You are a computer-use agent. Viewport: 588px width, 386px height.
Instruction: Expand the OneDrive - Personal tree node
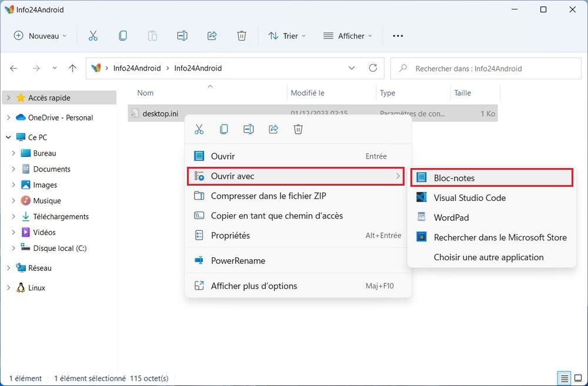9,118
